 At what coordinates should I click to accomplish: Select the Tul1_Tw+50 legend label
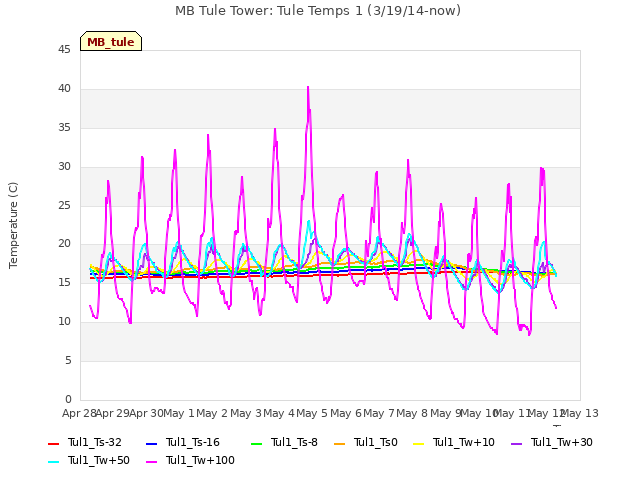(99, 460)
